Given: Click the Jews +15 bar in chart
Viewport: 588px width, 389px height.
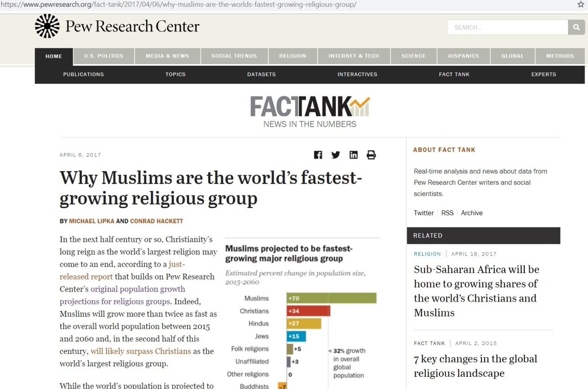Looking at the screenshot, I should (x=296, y=337).
